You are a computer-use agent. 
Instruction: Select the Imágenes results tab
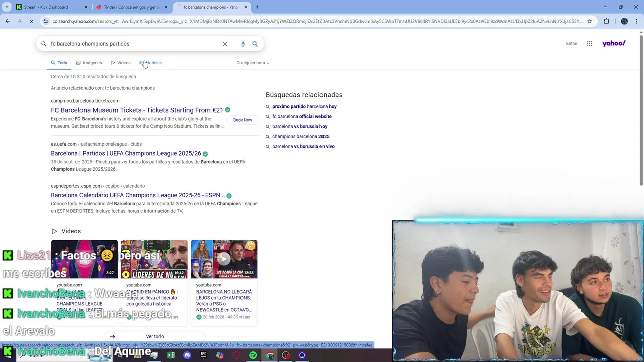89,63
